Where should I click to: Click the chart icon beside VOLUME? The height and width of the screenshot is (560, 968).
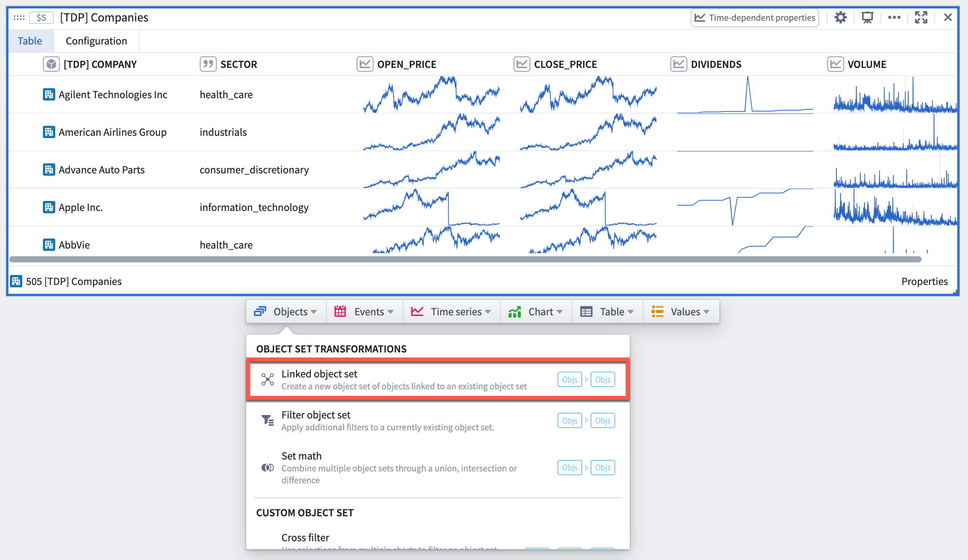click(835, 64)
